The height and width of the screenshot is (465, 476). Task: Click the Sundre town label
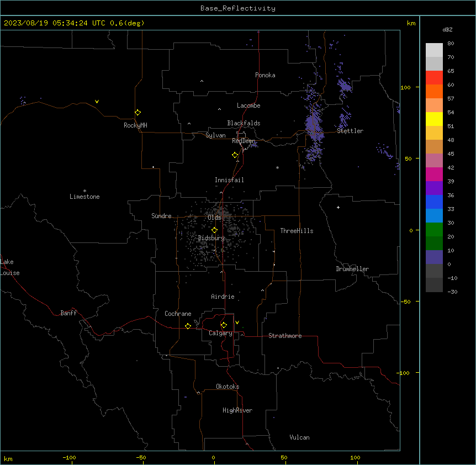click(x=161, y=216)
